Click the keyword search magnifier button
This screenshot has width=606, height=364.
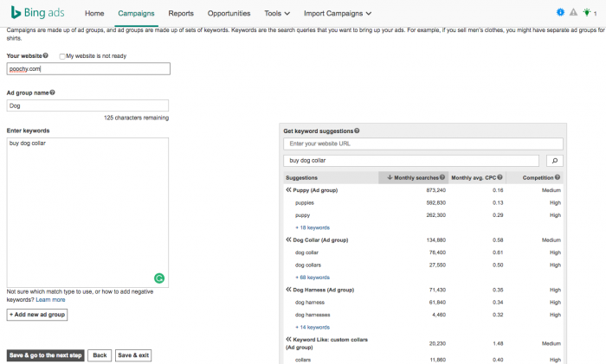[554, 160]
